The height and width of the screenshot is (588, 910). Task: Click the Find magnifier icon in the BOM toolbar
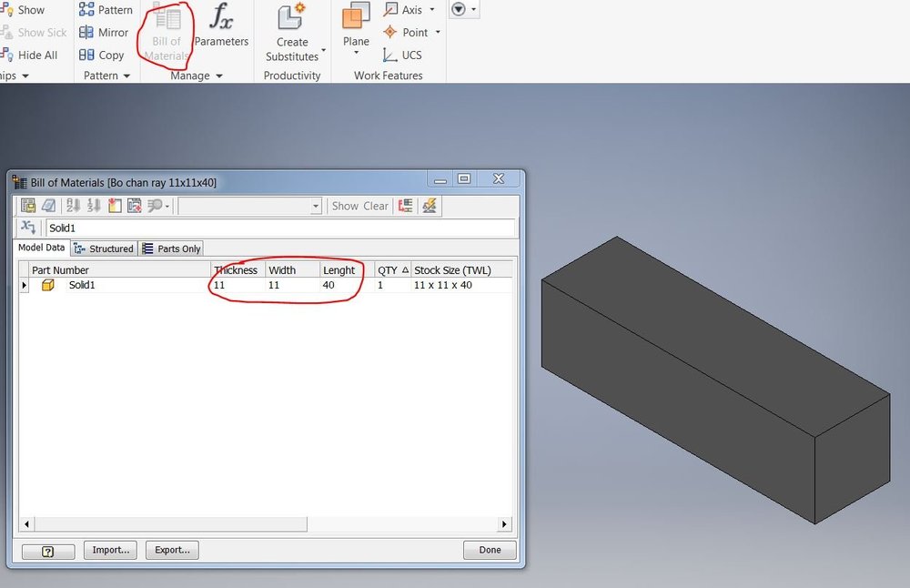(155, 206)
